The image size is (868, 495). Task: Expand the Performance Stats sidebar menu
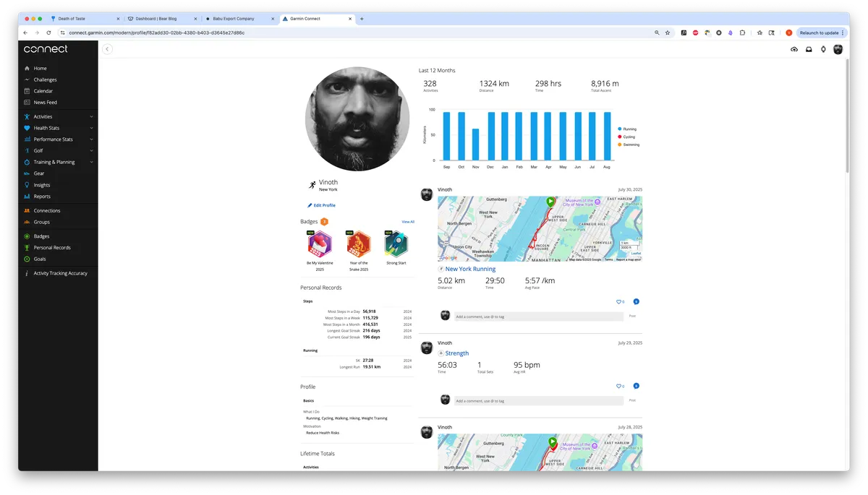pyautogui.click(x=58, y=139)
